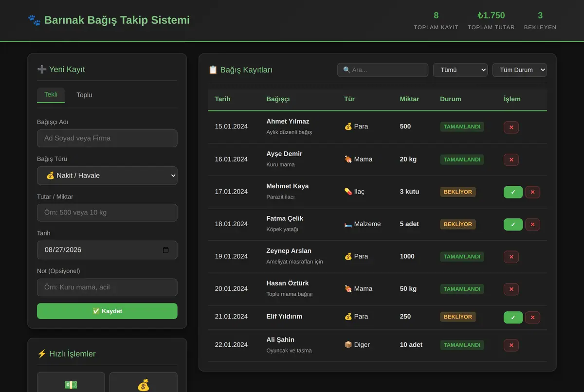Approve Fatma Çelik pending donation
The width and height of the screenshot is (584, 392).
click(x=513, y=224)
